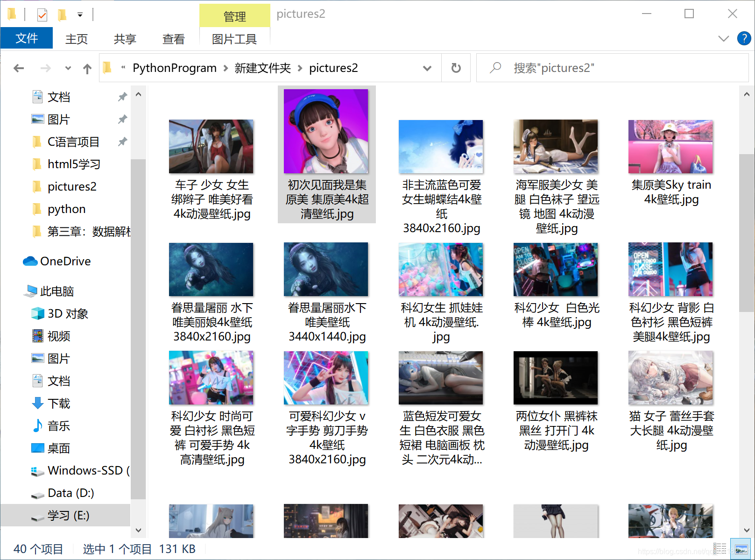755x560 pixels.
Task: Go up one folder level arrow
Action: (87, 69)
